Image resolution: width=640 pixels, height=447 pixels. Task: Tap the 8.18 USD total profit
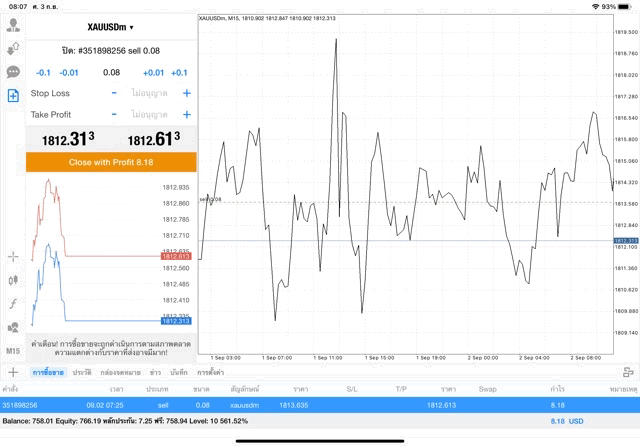click(567, 421)
